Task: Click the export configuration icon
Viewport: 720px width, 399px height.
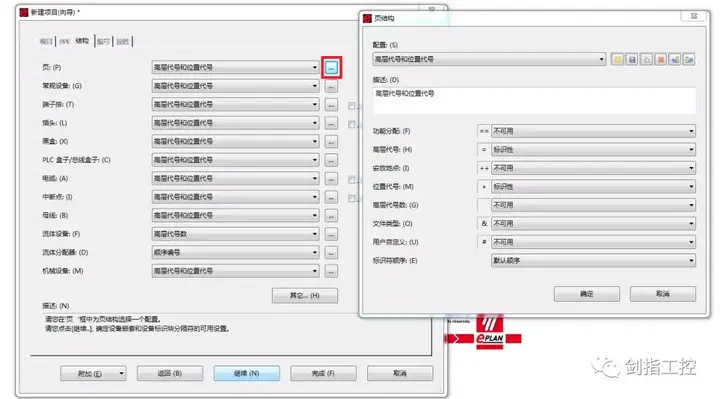Action: tap(689, 60)
